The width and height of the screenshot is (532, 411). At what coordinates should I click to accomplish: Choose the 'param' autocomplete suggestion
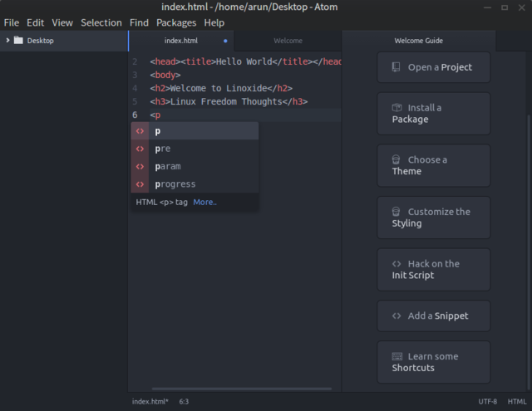pyautogui.click(x=195, y=166)
